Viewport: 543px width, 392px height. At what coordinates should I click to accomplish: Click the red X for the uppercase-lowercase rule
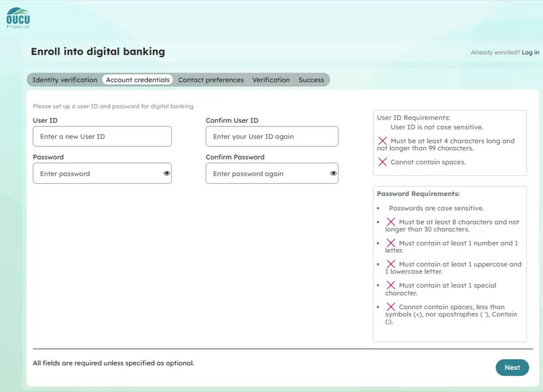pyautogui.click(x=391, y=264)
